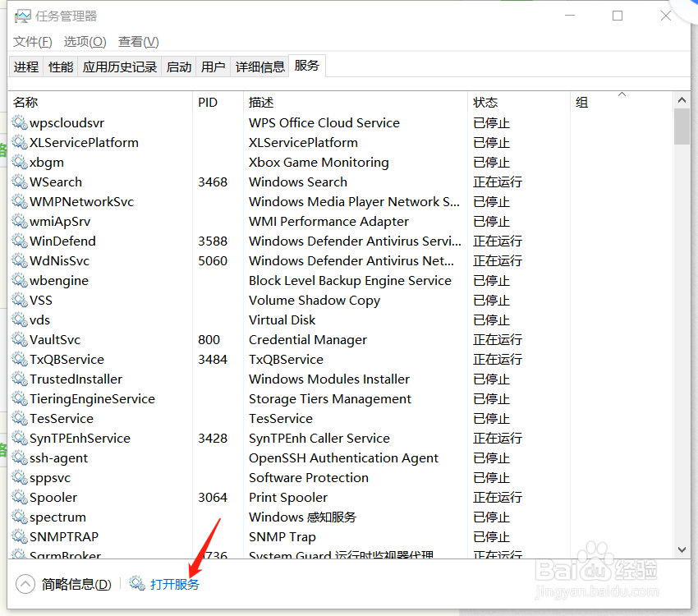The height and width of the screenshot is (616, 698).
Task: Switch to the 用户 tab
Action: [213, 67]
